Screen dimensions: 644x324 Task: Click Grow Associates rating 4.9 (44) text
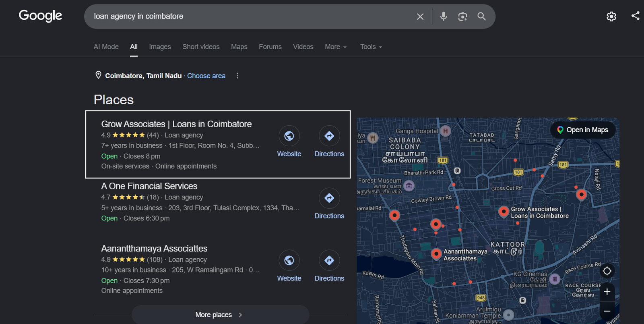point(130,135)
